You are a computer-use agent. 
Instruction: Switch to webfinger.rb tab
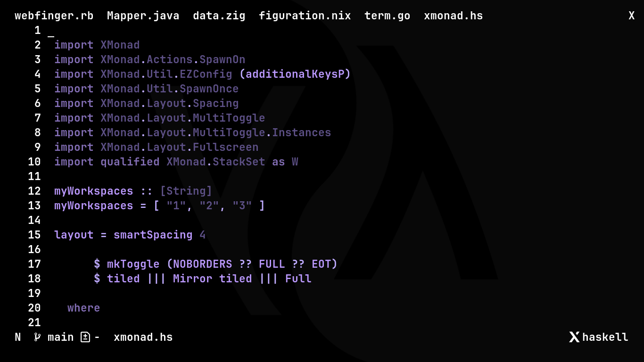tap(54, 16)
